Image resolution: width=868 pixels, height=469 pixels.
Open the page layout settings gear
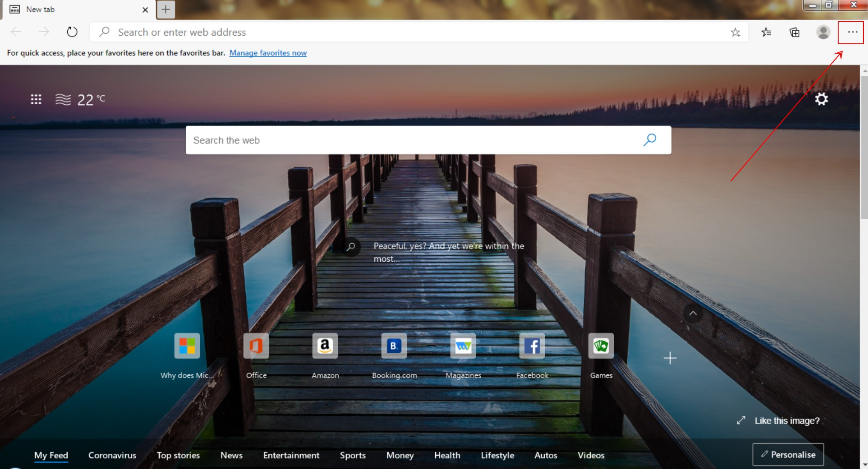coord(821,99)
